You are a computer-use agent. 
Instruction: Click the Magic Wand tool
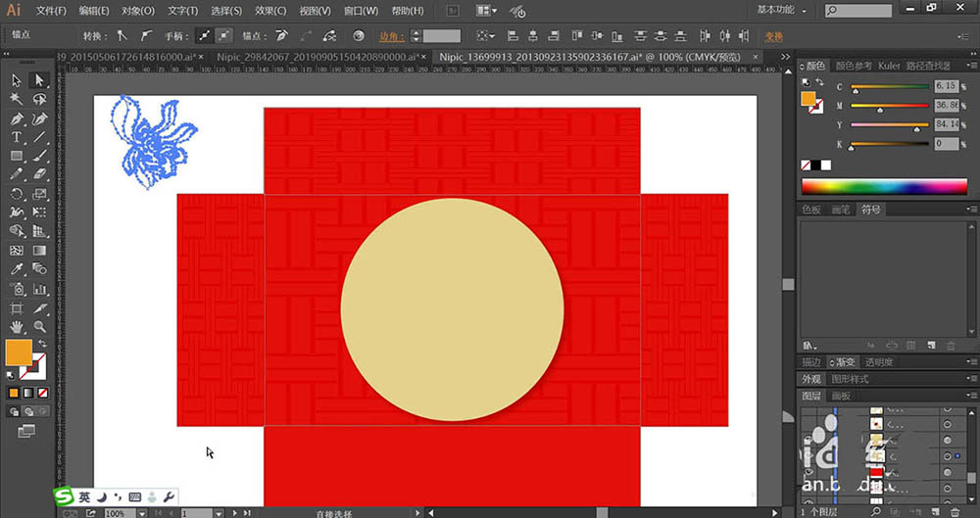17,99
